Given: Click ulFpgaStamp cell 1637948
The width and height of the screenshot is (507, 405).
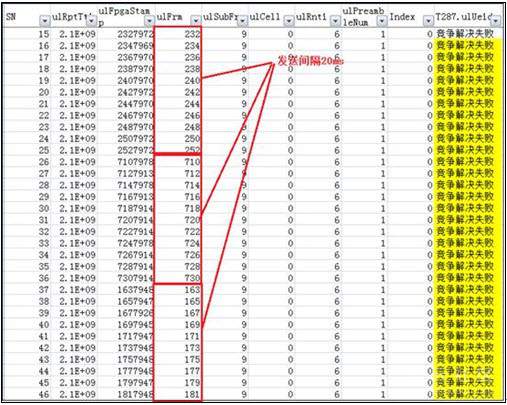Looking at the screenshot, I should tap(135, 290).
